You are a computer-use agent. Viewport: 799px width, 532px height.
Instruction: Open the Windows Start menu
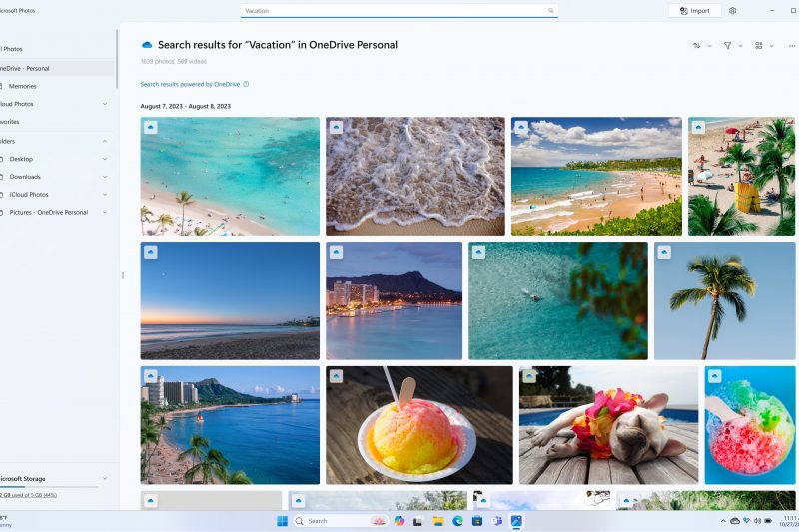tap(282, 521)
